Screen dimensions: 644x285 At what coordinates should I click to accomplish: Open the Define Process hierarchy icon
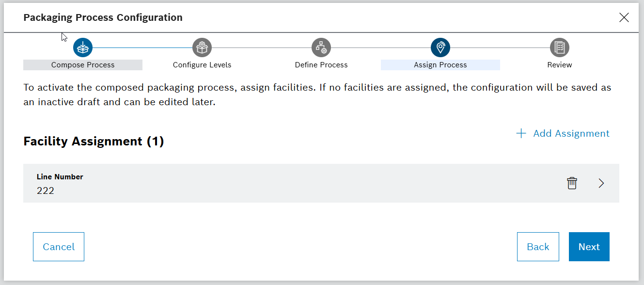point(321,47)
